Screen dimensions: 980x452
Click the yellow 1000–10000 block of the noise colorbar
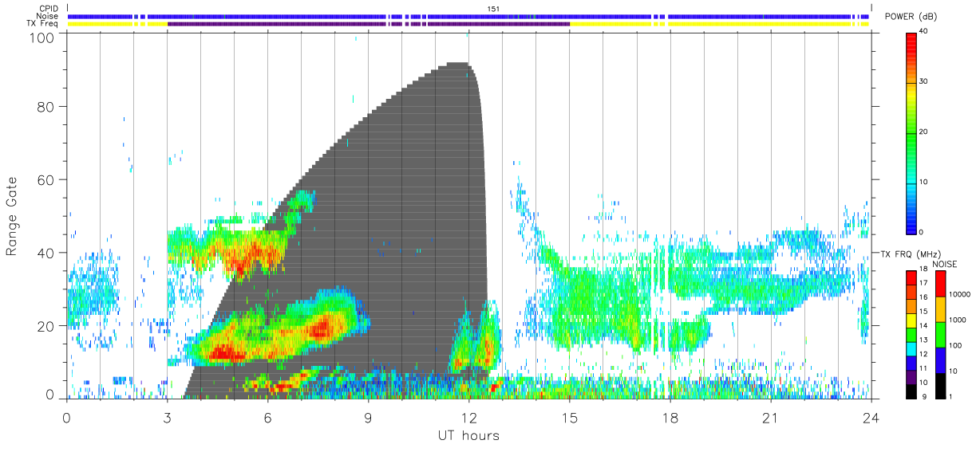tap(940, 309)
